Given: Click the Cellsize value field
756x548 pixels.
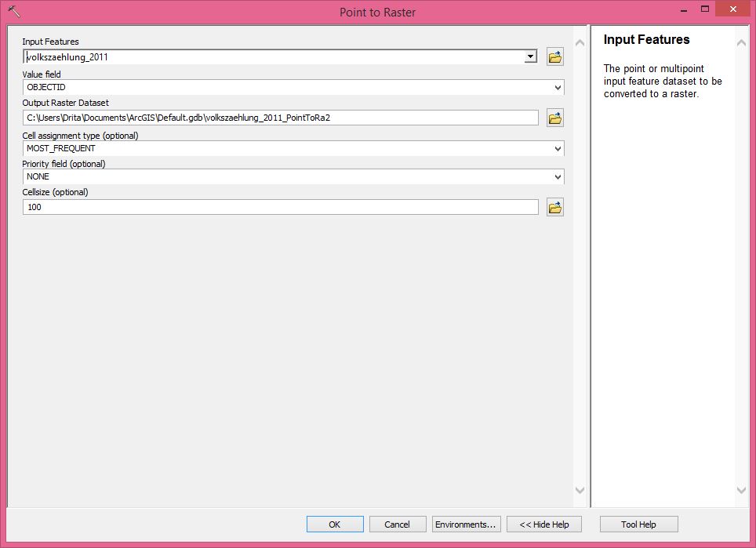Looking at the screenshot, I should coord(280,207).
